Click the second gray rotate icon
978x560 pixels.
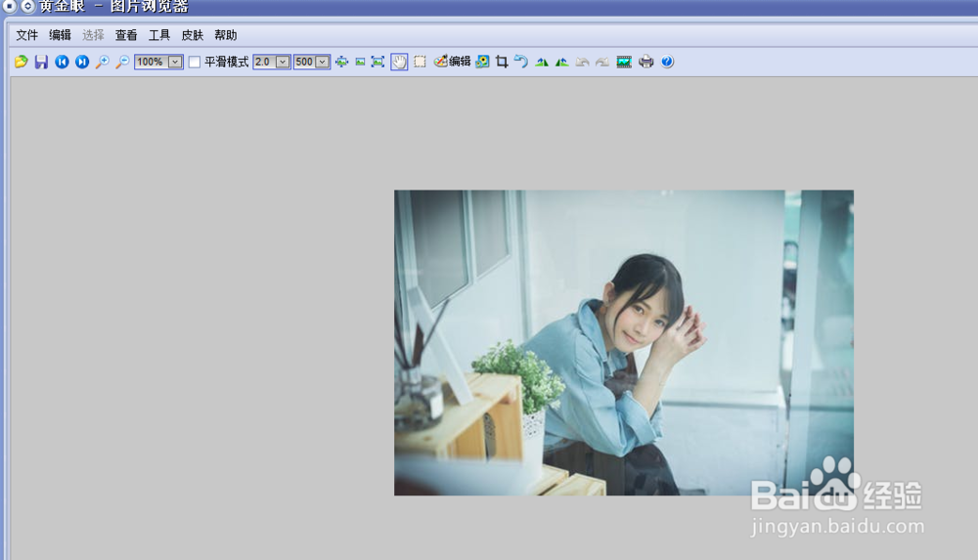602,62
